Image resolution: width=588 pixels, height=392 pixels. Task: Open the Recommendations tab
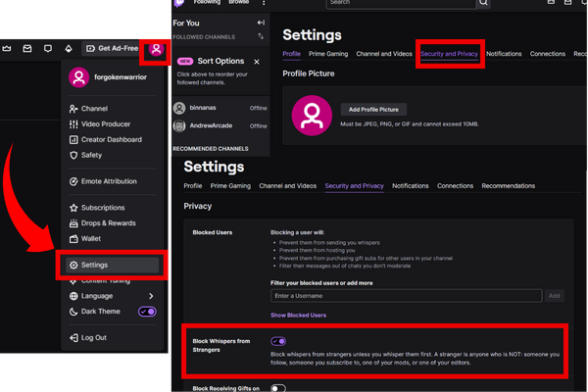[x=508, y=185]
